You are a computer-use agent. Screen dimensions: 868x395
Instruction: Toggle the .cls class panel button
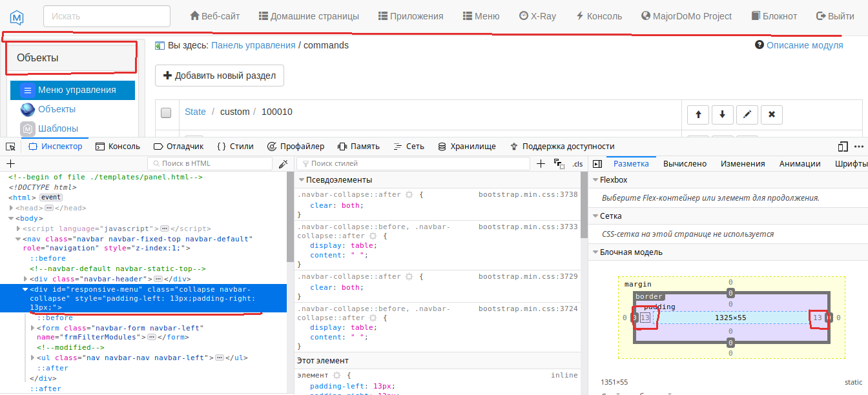[x=577, y=164]
